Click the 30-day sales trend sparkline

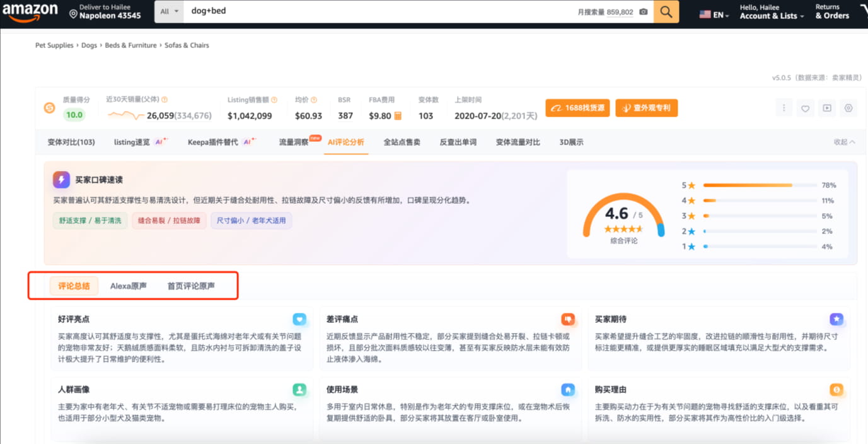coord(125,115)
